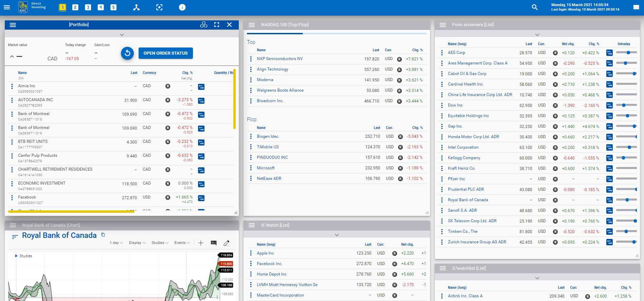Switch to workspace tab 1
This screenshot has width=644, height=301.
pos(62,7)
